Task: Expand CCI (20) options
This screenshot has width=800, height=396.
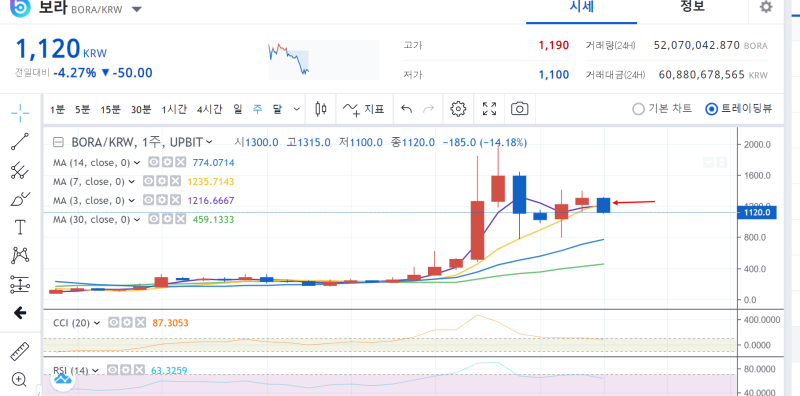Action: 97,323
